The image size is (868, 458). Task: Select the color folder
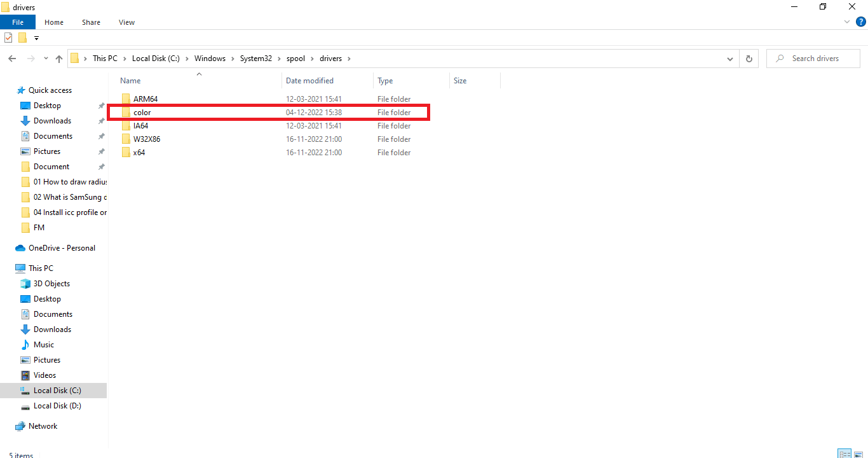pos(142,113)
